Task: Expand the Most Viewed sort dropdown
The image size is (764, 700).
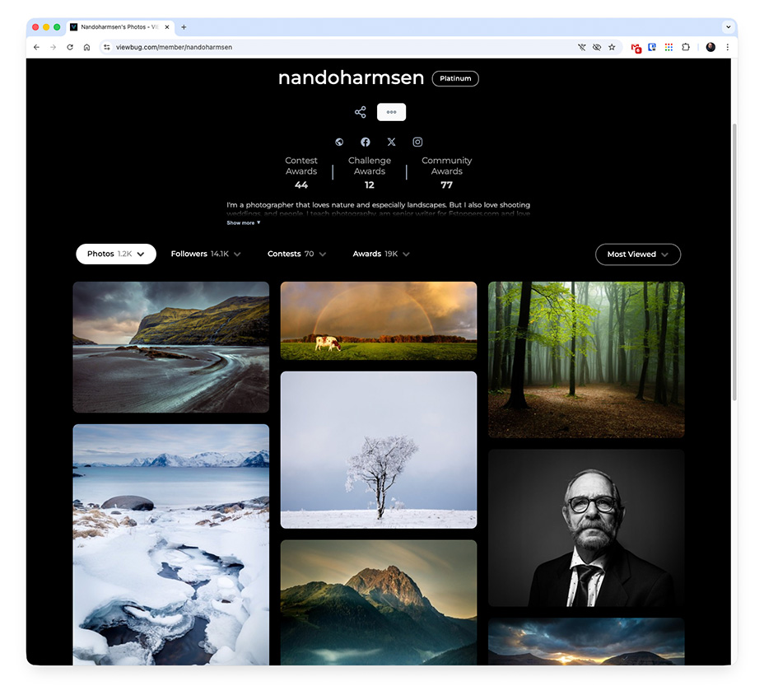Action: tap(637, 254)
